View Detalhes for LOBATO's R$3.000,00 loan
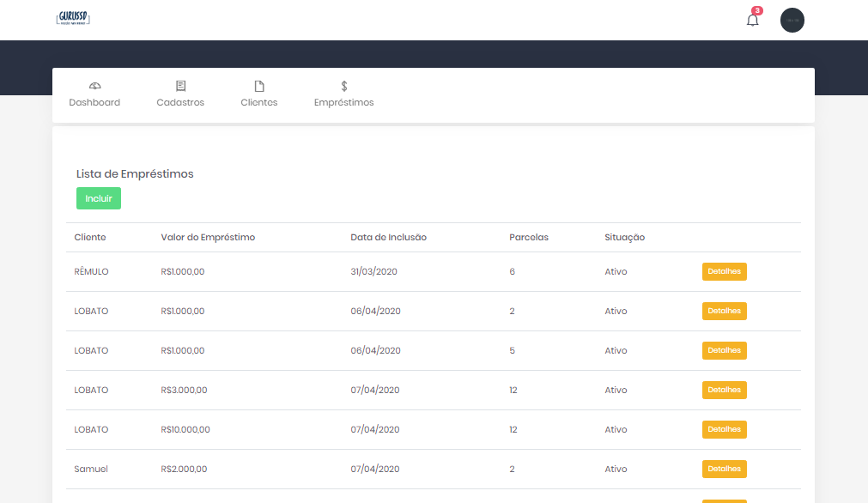 point(724,390)
